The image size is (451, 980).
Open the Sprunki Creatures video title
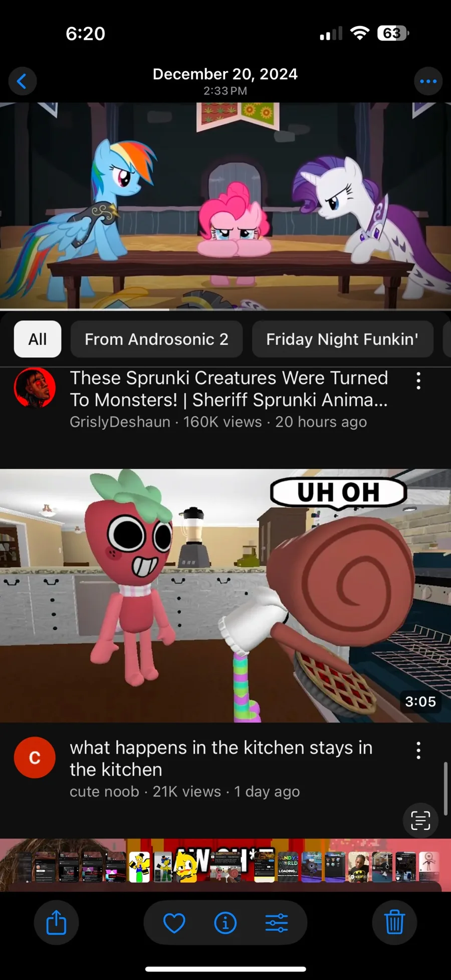[229, 389]
